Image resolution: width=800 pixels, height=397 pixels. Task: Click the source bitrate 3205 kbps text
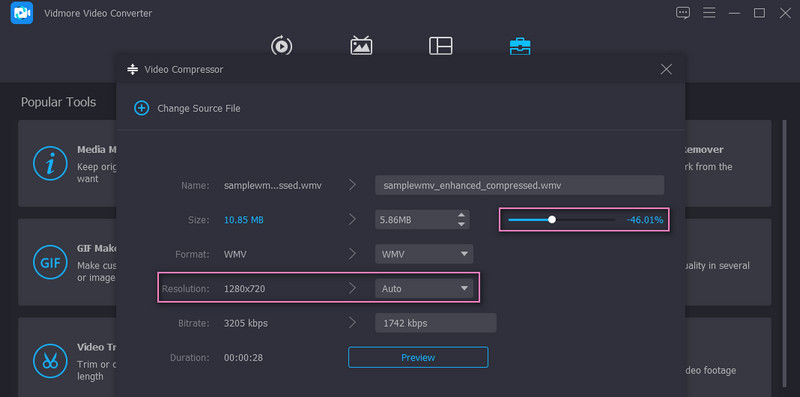(245, 323)
